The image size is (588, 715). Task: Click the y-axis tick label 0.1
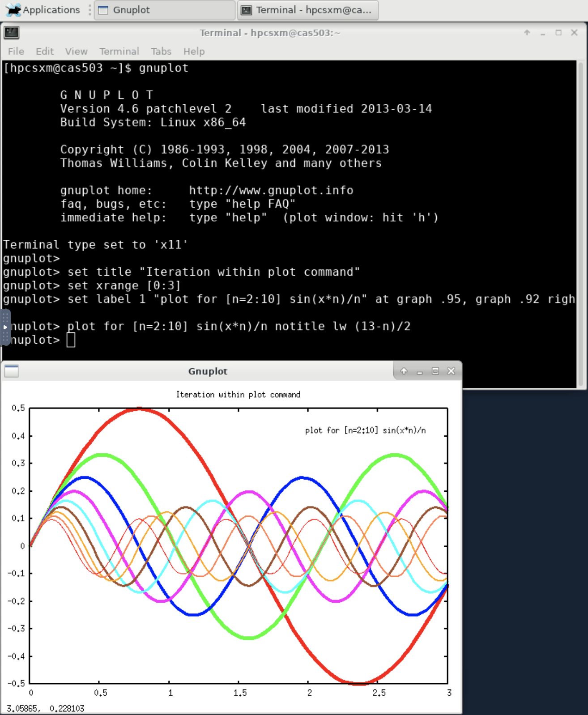[18, 518]
